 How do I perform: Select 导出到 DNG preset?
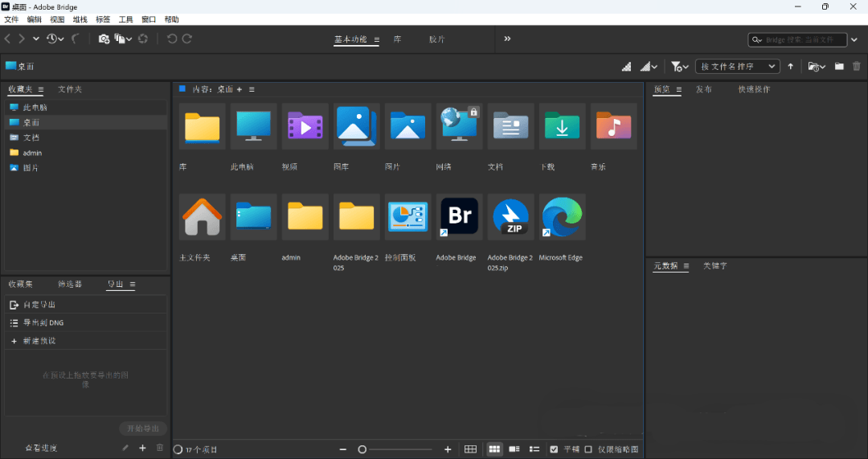(x=86, y=322)
